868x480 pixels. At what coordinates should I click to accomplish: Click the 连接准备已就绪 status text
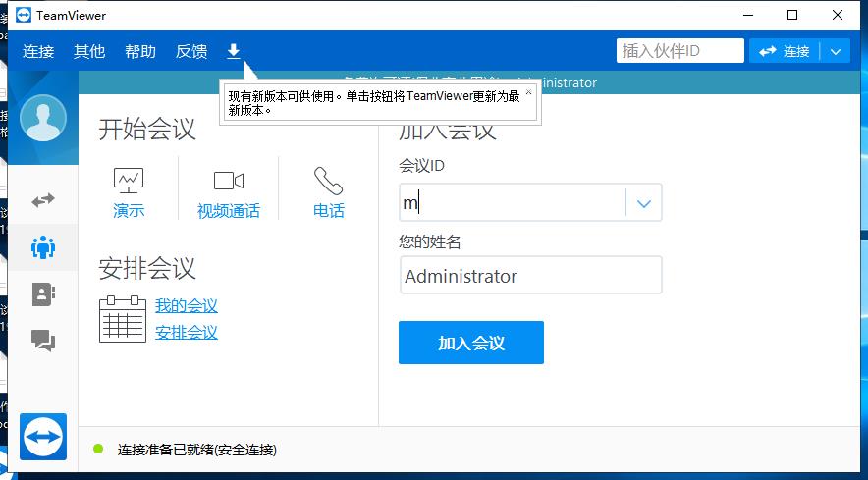click(197, 450)
